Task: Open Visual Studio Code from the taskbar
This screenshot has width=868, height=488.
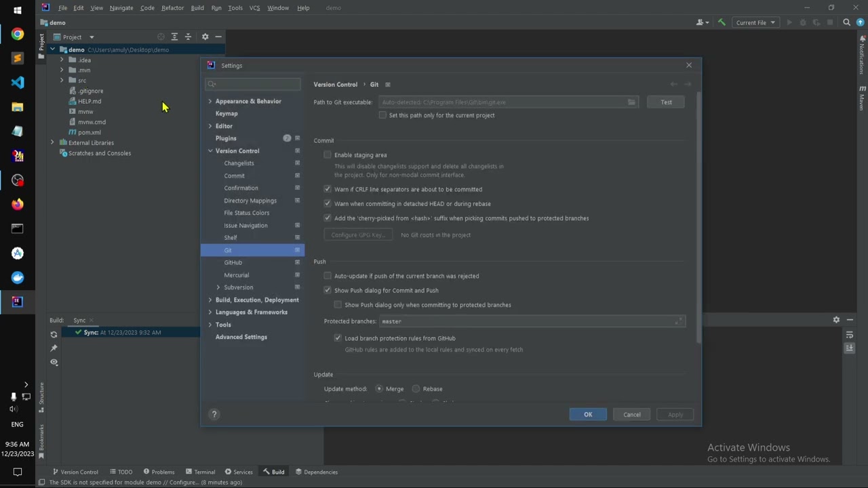Action: point(18,83)
